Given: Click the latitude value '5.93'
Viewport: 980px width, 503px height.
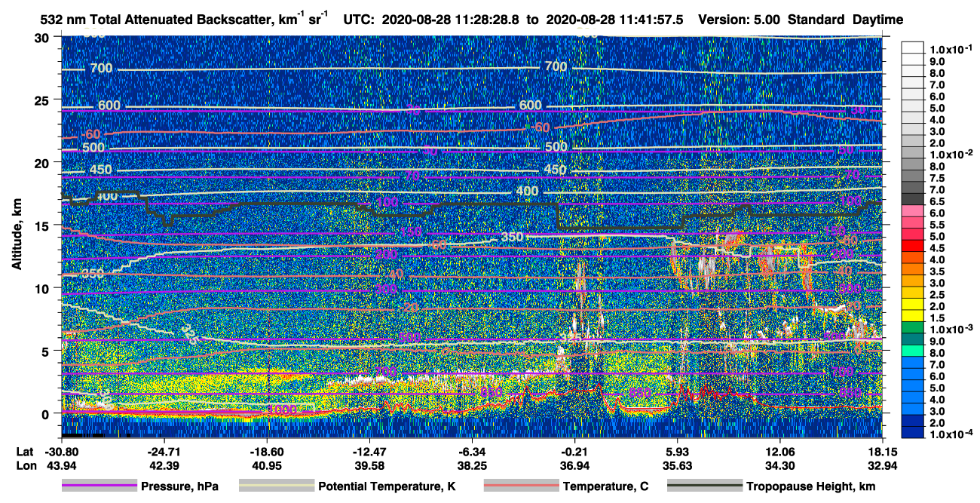Looking at the screenshot, I should coord(677,451).
